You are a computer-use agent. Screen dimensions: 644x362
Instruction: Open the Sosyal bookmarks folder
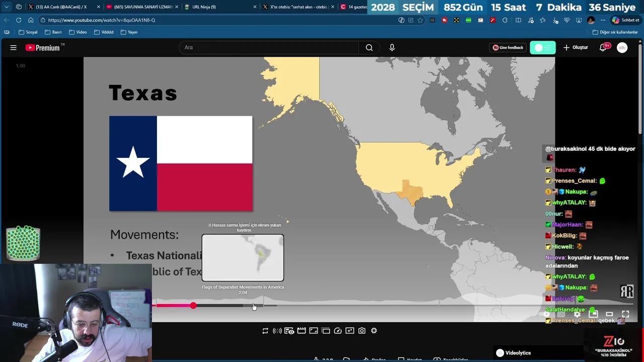[28, 32]
